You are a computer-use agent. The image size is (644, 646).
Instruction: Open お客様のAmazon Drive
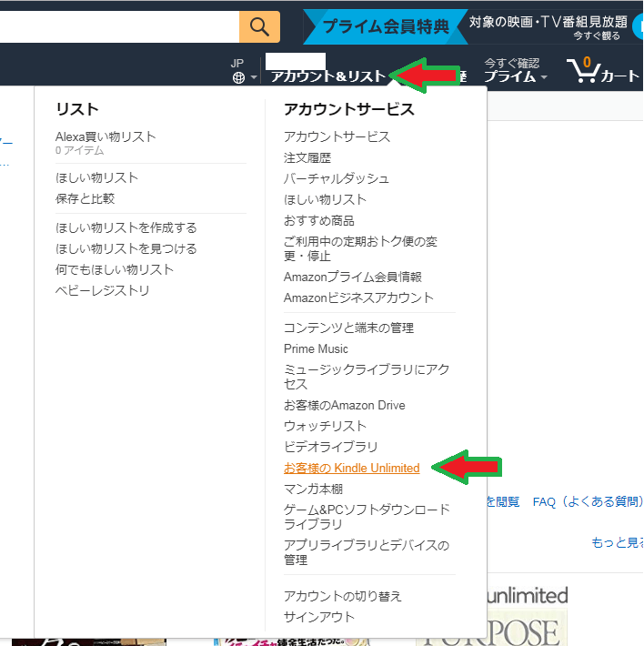click(x=344, y=405)
